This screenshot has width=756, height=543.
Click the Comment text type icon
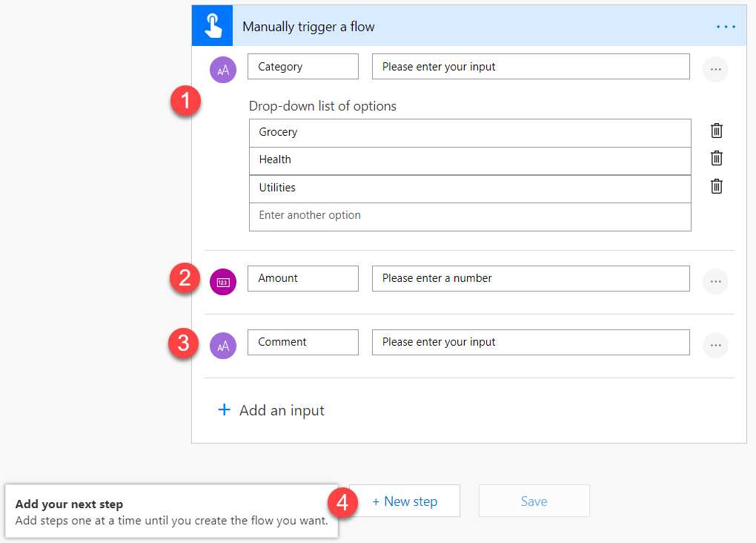tap(223, 346)
